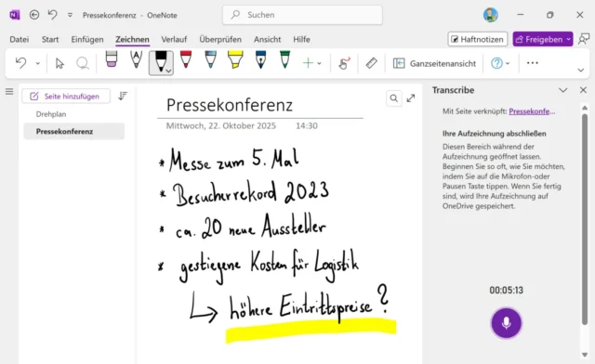Select the text pen tool with letter A

point(136,59)
